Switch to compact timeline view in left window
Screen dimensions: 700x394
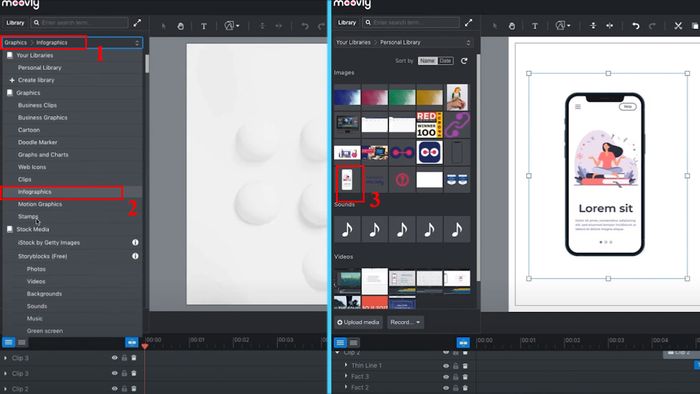pos(21,342)
